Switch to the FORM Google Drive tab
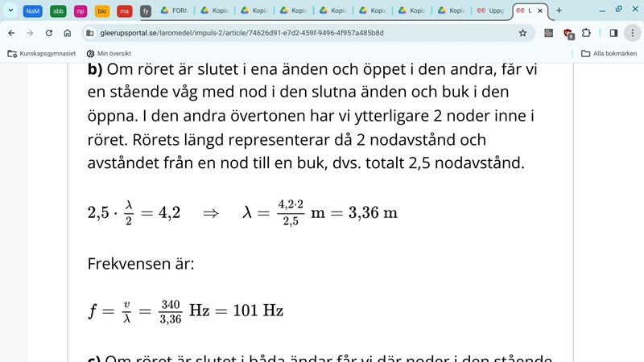The image size is (644, 362). (x=175, y=11)
